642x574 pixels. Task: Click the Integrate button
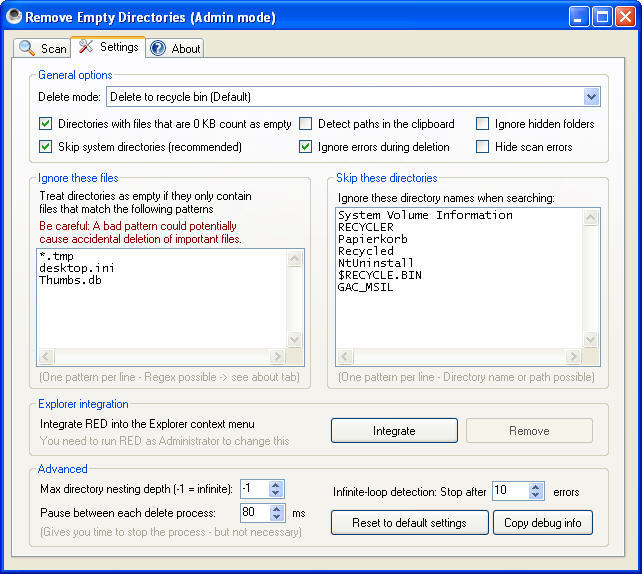tap(394, 431)
